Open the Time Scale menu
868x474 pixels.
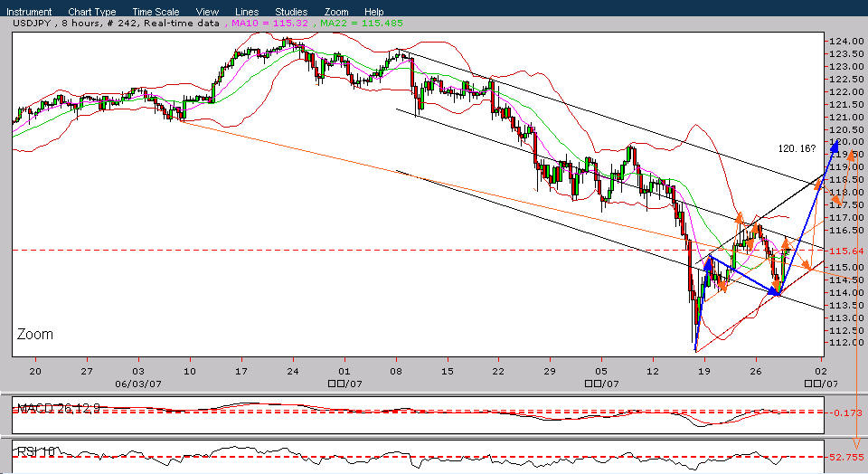pyautogui.click(x=156, y=12)
